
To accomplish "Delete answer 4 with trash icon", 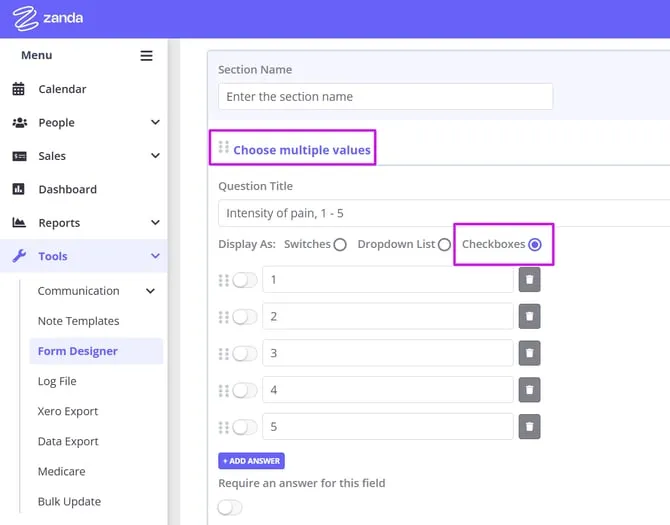I will pos(529,390).
